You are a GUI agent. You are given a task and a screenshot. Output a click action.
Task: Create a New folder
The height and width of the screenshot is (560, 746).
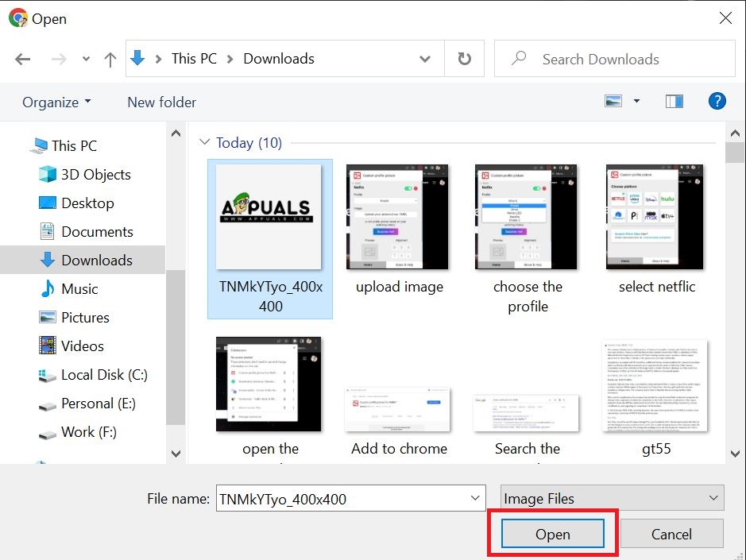162,102
